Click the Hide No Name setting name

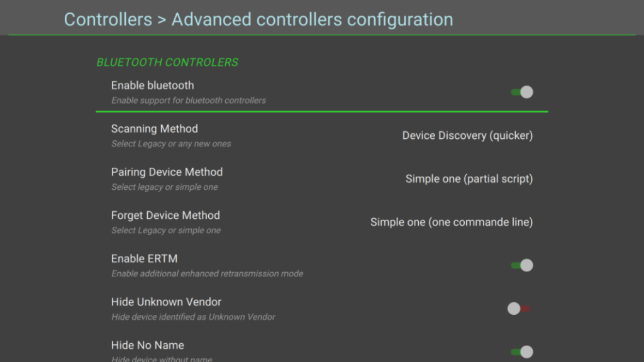pos(147,345)
